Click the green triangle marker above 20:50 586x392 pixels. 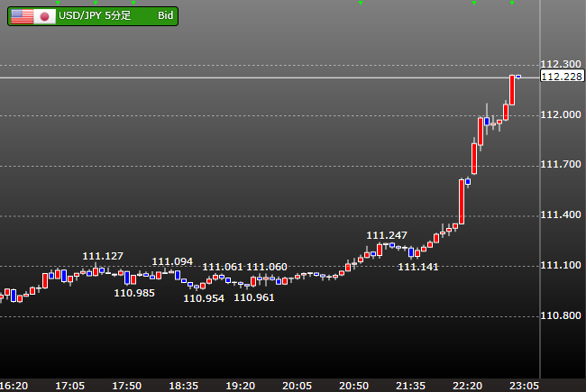(361, 3)
